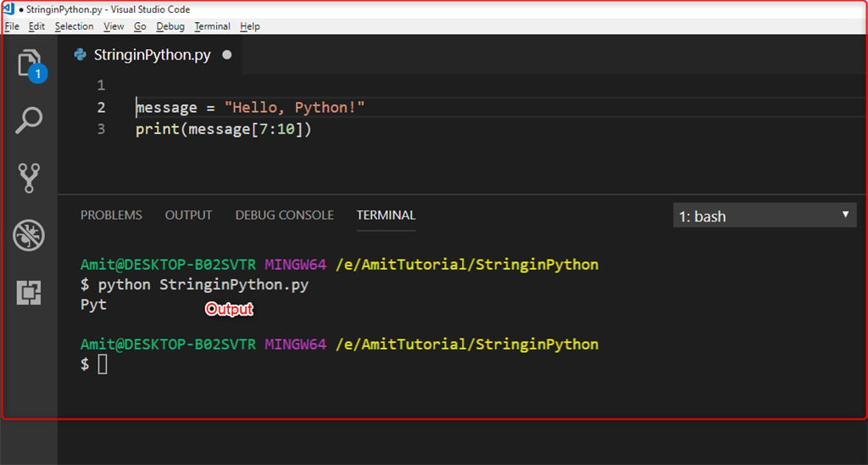The height and width of the screenshot is (465, 868).
Task: Open the File menu
Action: pos(12,26)
